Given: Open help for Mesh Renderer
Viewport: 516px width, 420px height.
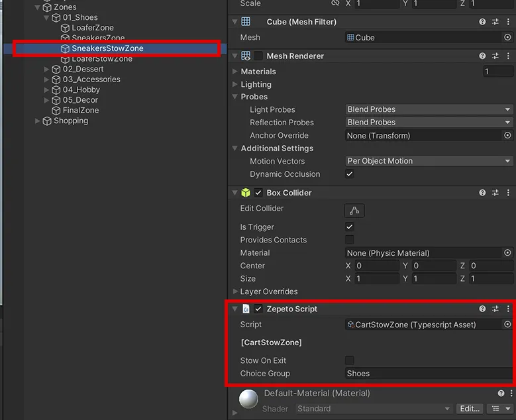Looking at the screenshot, I should [x=482, y=56].
